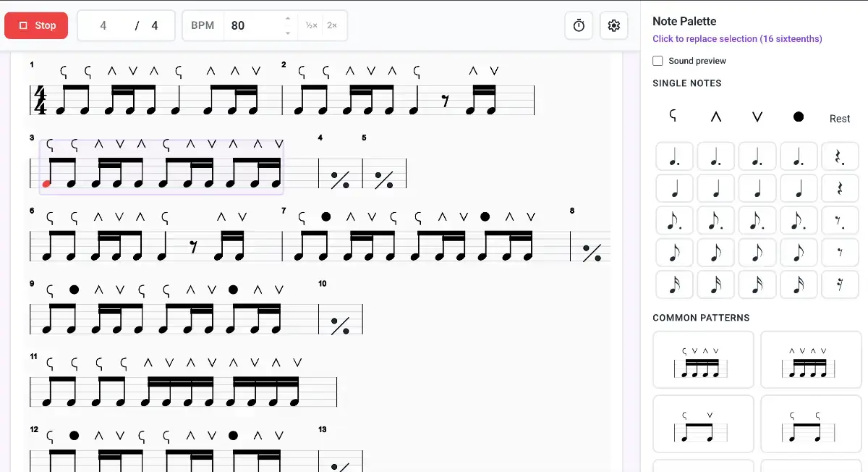Screen dimensions: 868x472
Task: Select the Rest header in single notes
Action: pyautogui.click(x=840, y=119)
